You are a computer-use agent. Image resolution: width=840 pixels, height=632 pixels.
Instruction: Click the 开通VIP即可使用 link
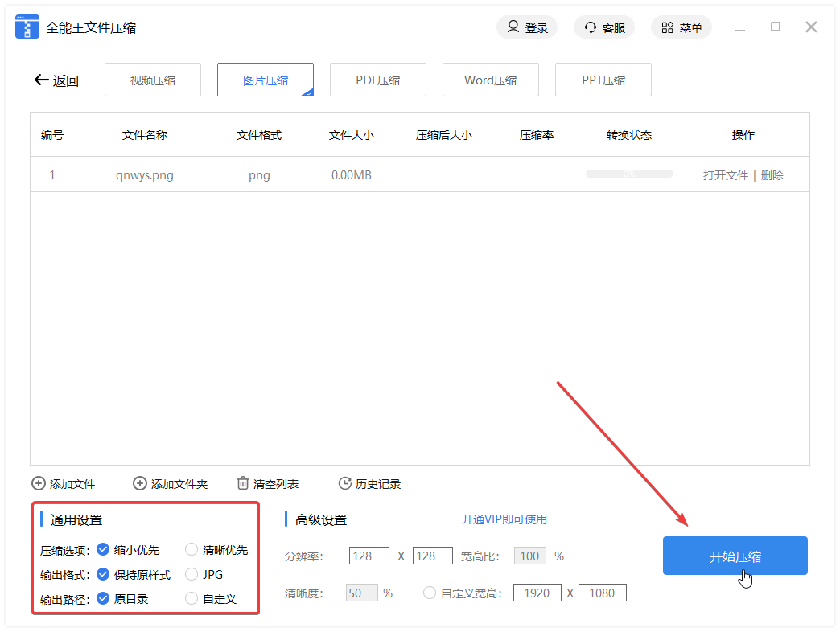pos(504,519)
